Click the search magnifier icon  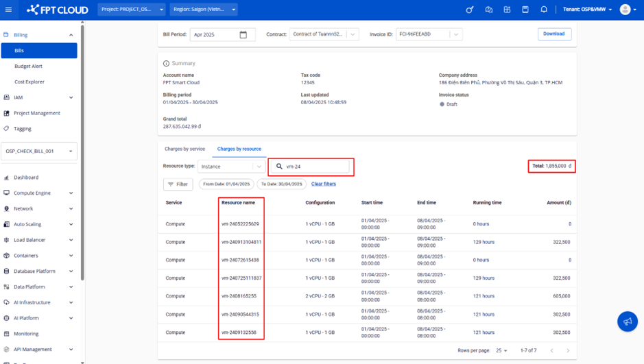[x=279, y=167]
